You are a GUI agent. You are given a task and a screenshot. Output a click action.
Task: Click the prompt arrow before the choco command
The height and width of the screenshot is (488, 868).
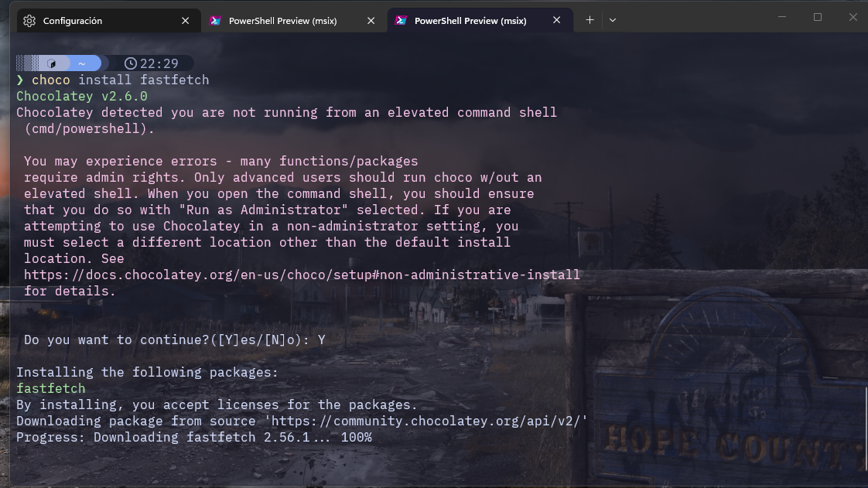pos(19,80)
